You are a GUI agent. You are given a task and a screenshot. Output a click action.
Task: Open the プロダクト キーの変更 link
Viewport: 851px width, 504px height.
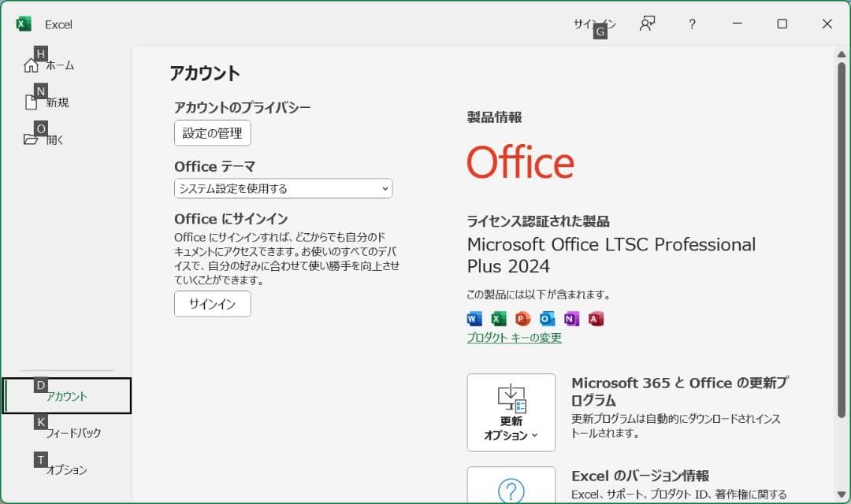coord(514,338)
